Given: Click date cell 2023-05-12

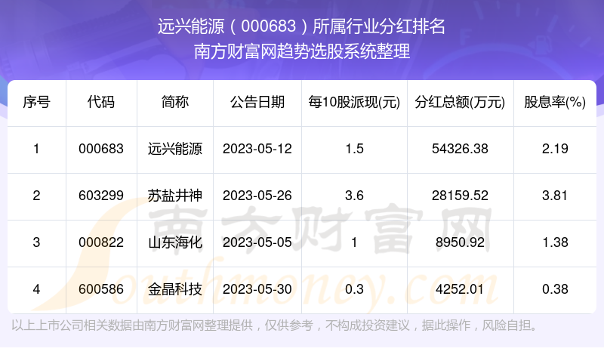Looking at the screenshot, I should 257,149.
